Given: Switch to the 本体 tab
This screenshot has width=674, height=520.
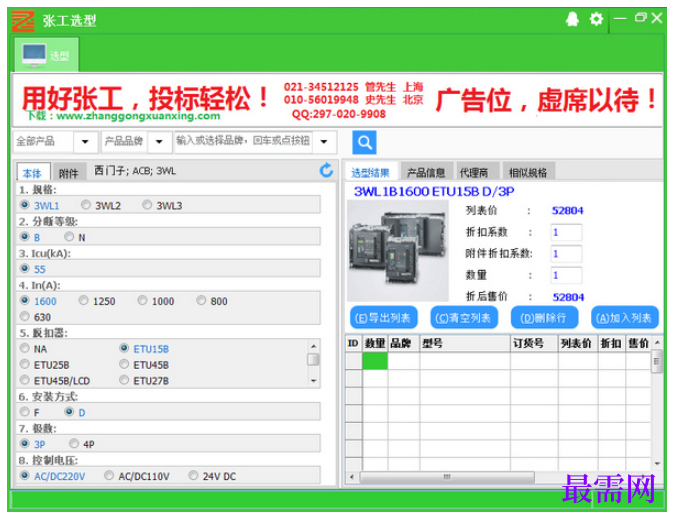Looking at the screenshot, I should [x=33, y=173].
